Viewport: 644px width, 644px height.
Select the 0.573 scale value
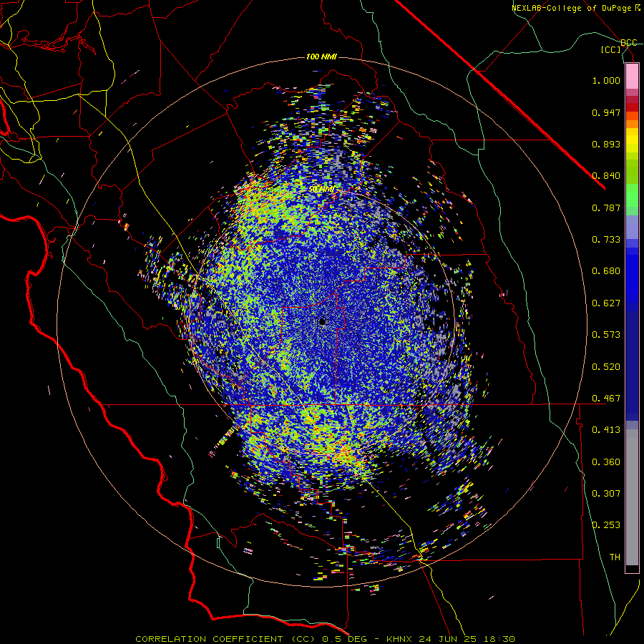pos(606,335)
